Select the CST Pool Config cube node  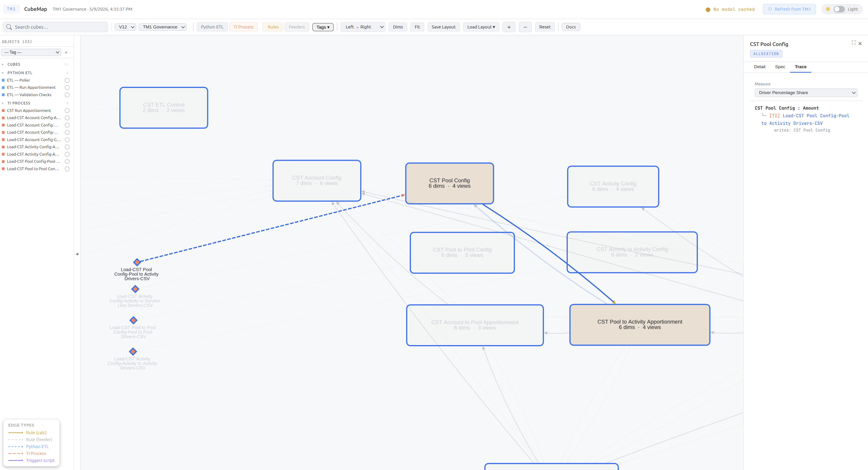click(x=449, y=183)
